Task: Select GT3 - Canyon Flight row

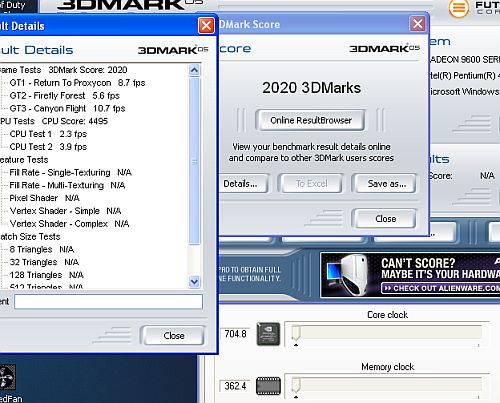Action: coord(67,108)
